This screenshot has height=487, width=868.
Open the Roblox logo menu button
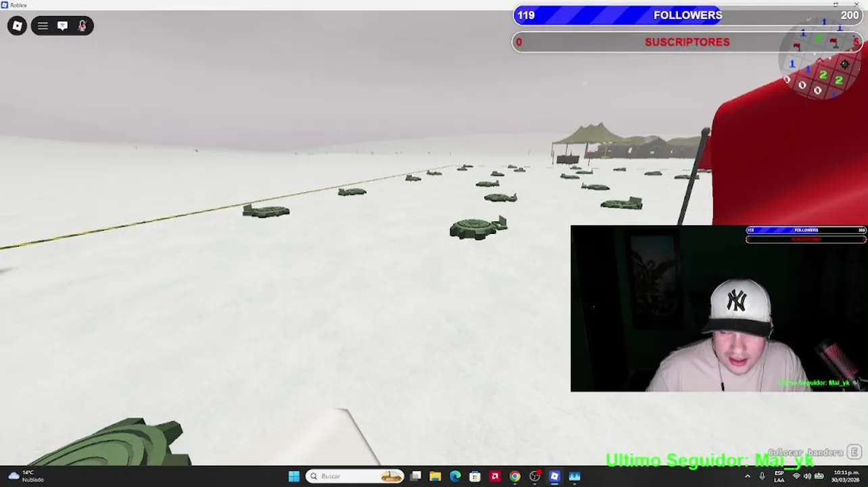(17, 26)
